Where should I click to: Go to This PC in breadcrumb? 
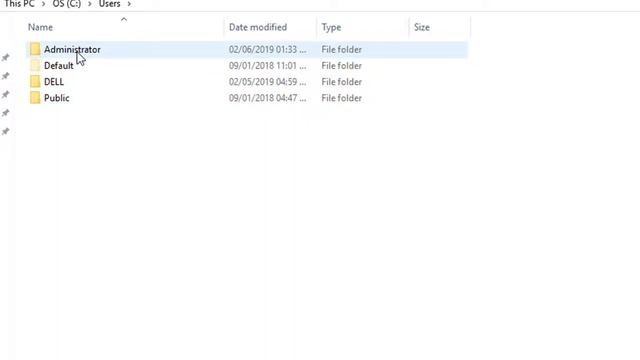coord(19,4)
